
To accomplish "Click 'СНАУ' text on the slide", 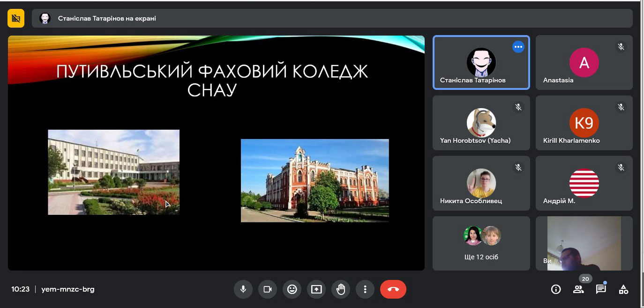I will pos(212,90).
